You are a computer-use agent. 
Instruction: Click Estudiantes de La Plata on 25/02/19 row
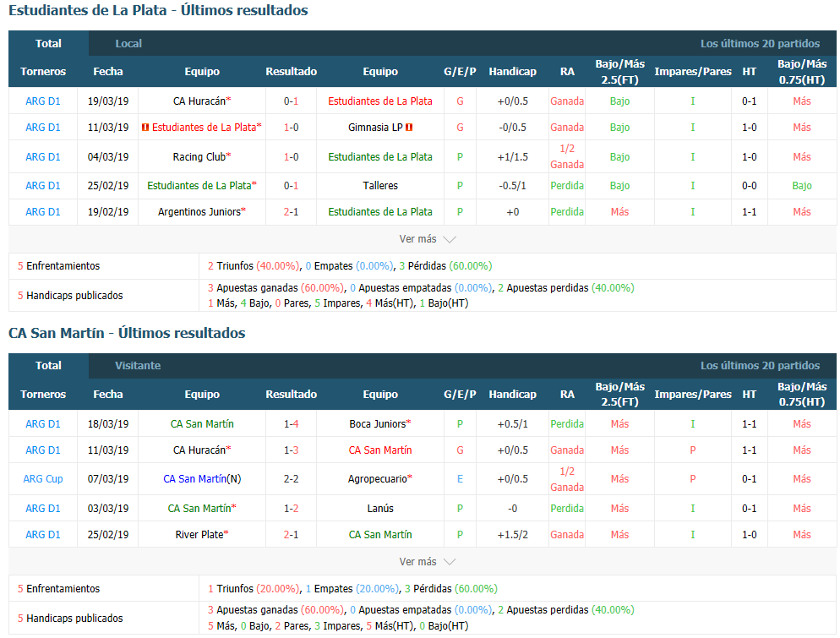pos(199,186)
